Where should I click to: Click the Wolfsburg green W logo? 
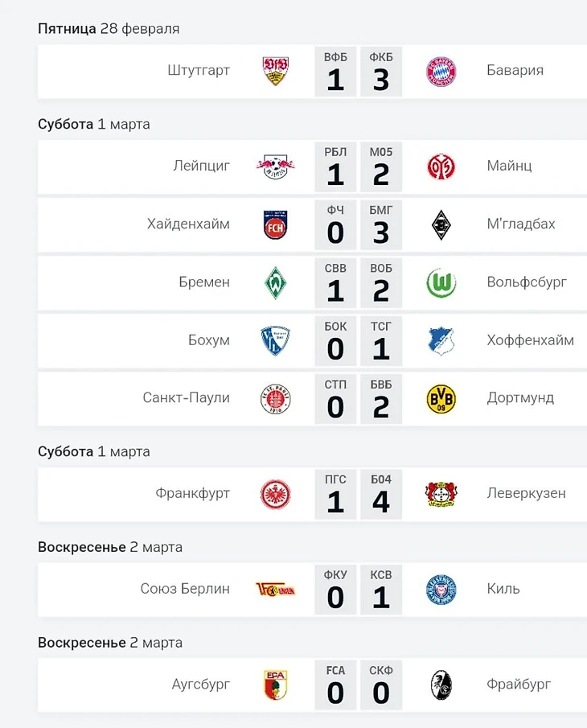tap(441, 282)
